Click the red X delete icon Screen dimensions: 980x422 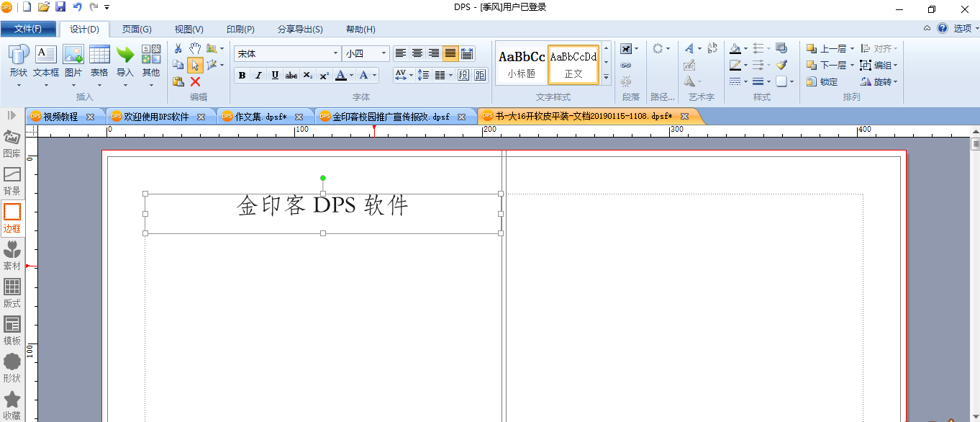[x=195, y=81]
